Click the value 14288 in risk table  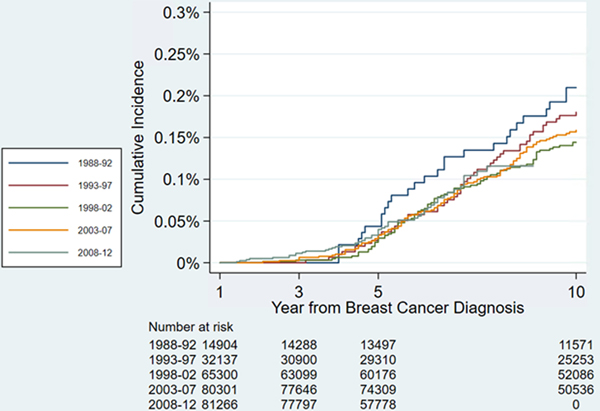click(301, 342)
